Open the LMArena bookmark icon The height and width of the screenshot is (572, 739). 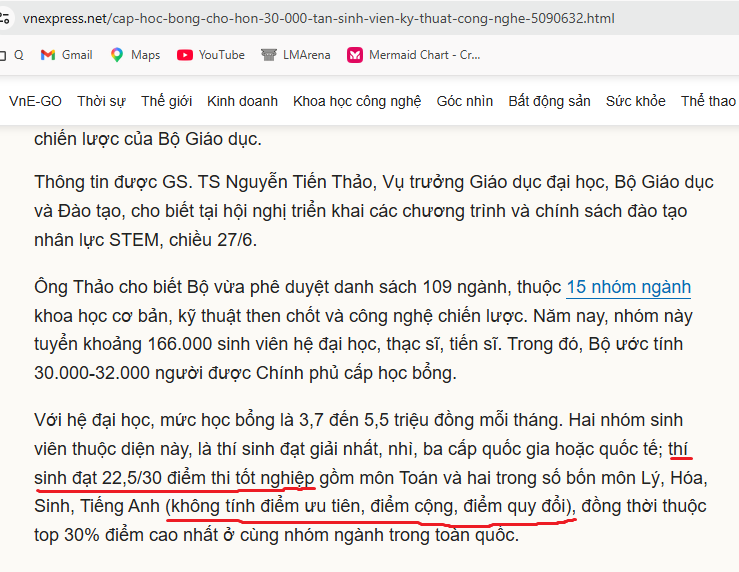pyautogui.click(x=269, y=55)
